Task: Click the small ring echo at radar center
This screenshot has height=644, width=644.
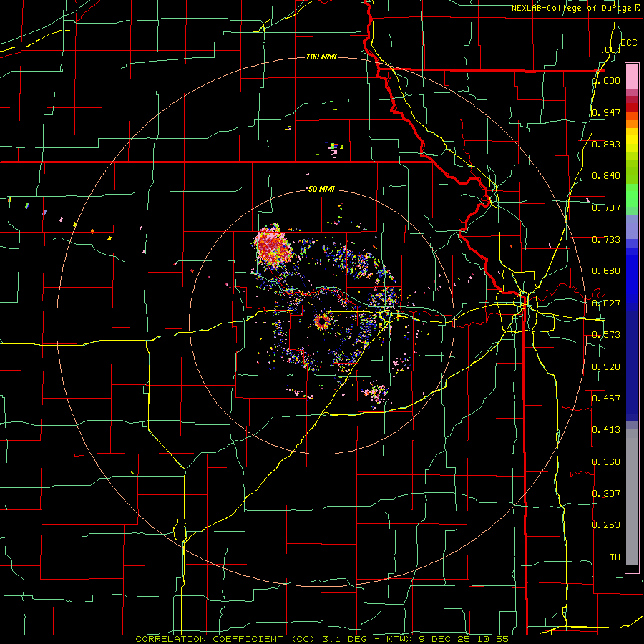Action: pos(323,321)
